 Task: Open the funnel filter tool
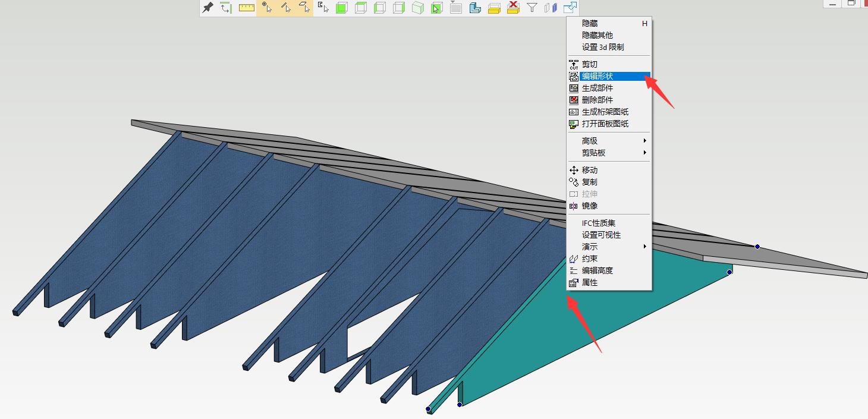532,8
